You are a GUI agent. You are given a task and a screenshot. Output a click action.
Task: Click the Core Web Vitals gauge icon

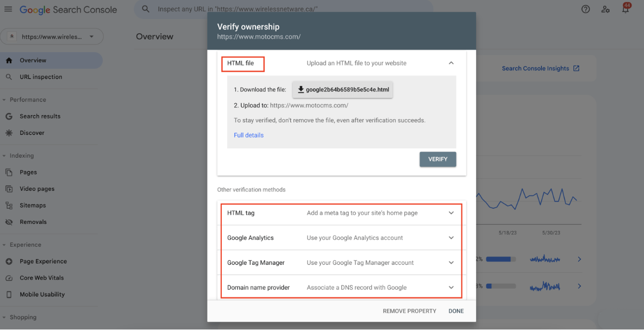pyautogui.click(x=9, y=278)
